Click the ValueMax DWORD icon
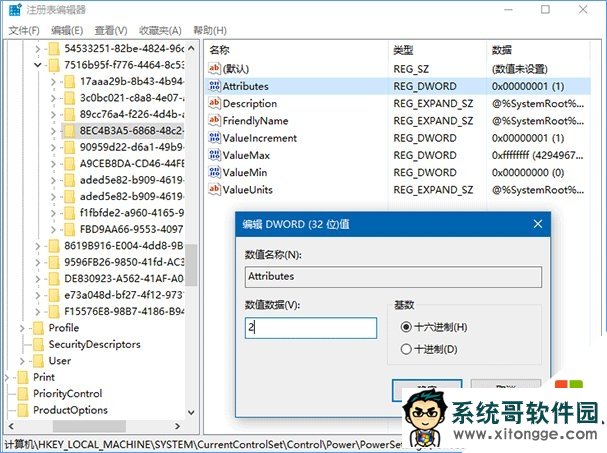The height and width of the screenshot is (453, 607). pyautogui.click(x=214, y=155)
